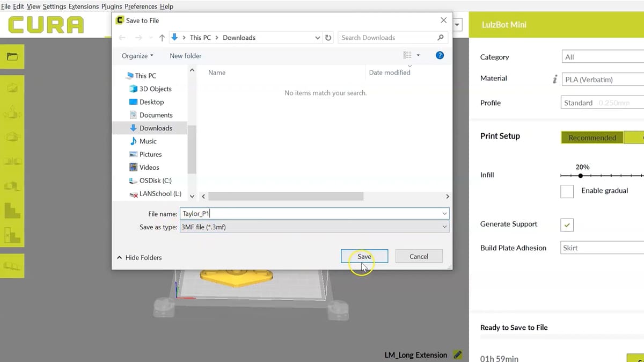Screen dimensions: 644x362
Task: Open the View menu
Action: (x=34, y=6)
